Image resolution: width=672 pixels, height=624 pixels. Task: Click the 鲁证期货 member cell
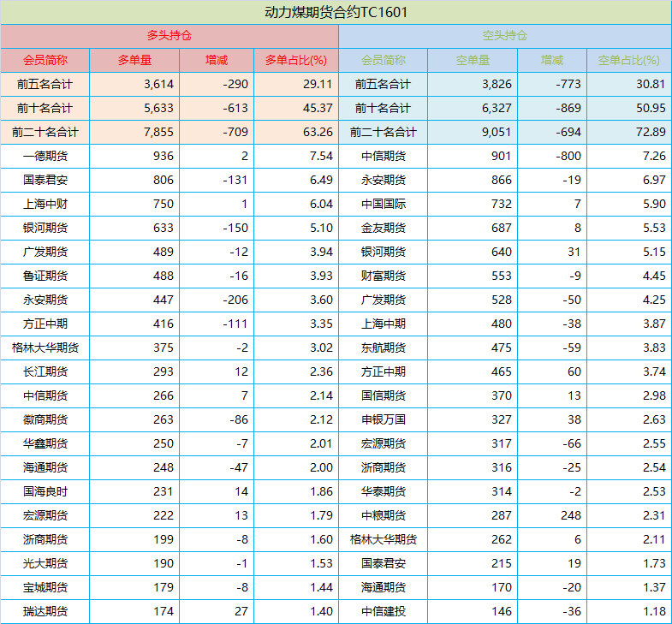[x=45, y=276]
